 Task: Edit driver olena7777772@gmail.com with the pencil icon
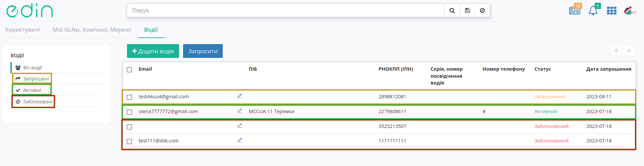pos(240,111)
